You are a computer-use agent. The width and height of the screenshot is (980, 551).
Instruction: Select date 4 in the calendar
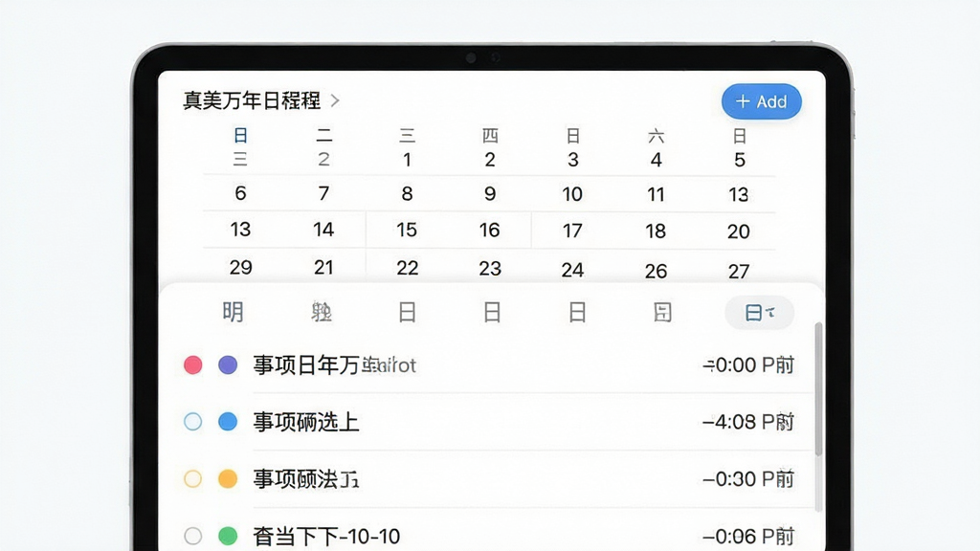tap(656, 160)
